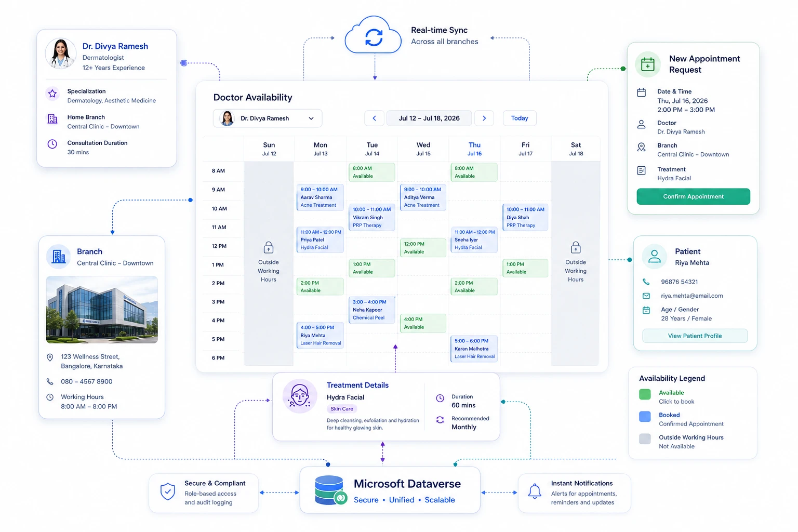Click the Date & Time calendar icon
This screenshot has height=532, width=798.
click(642, 92)
